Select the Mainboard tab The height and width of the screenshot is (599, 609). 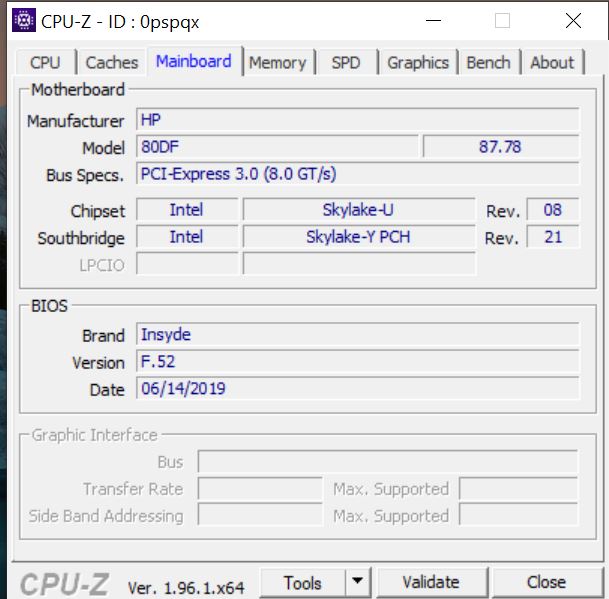click(194, 61)
